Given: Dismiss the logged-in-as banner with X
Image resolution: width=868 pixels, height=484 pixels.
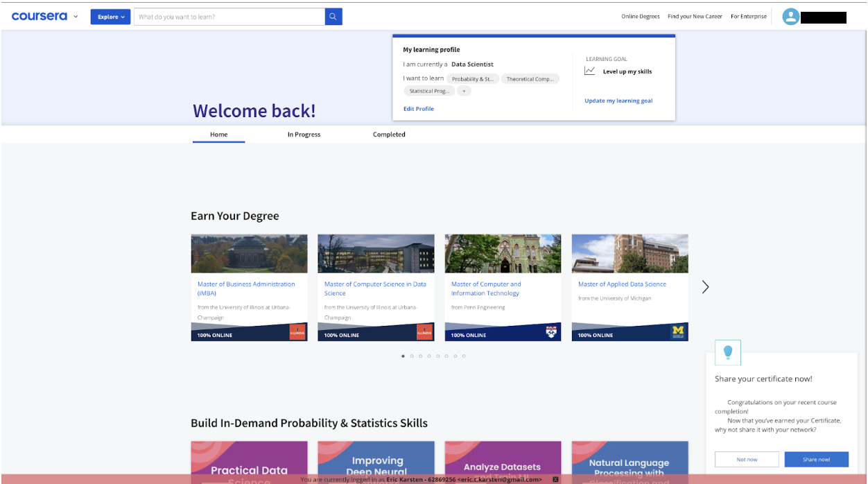Looking at the screenshot, I should (x=555, y=479).
